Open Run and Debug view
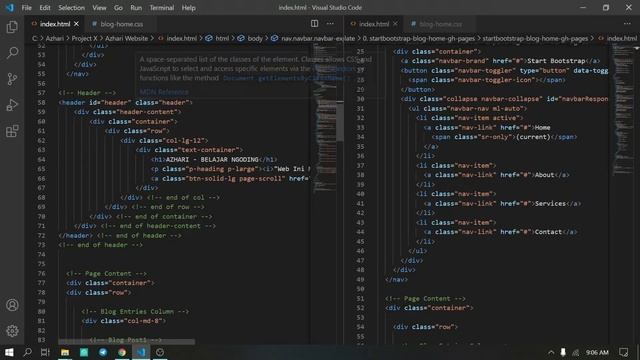640x360 pixels. coord(12,105)
